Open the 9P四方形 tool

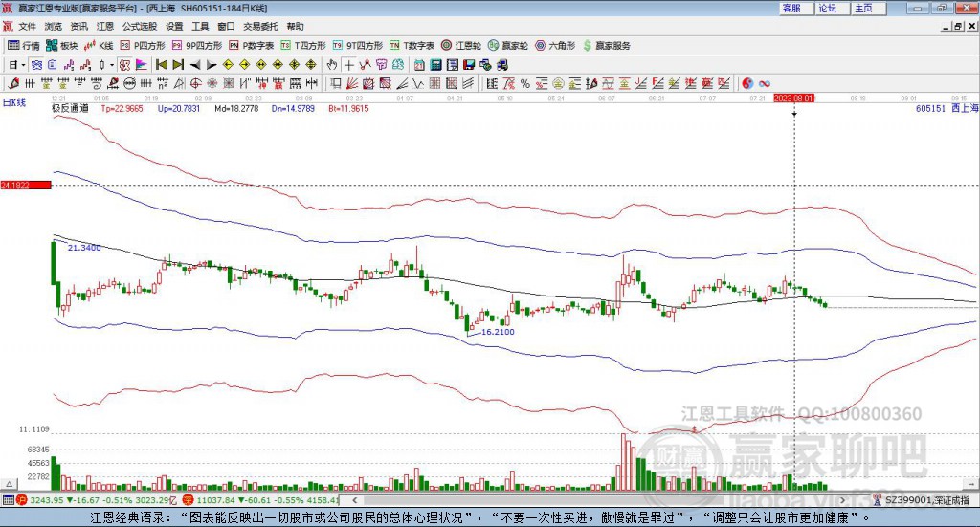point(196,46)
